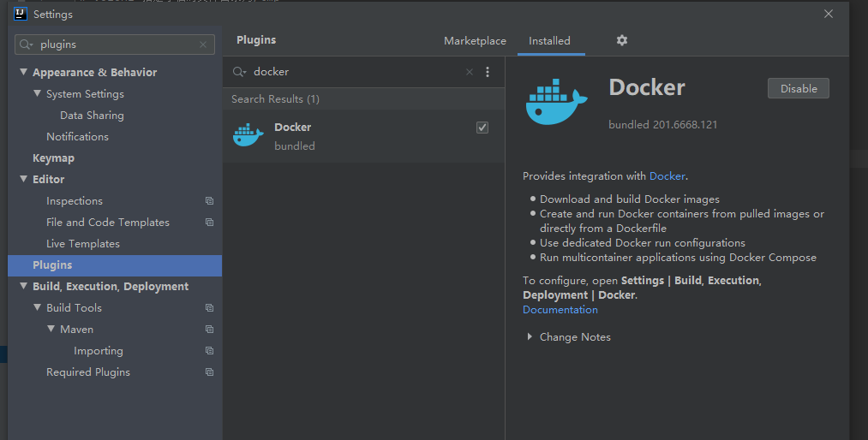Click the project-level icon beside File and Code Templates
Screen dimensions: 868x440
pos(209,223)
